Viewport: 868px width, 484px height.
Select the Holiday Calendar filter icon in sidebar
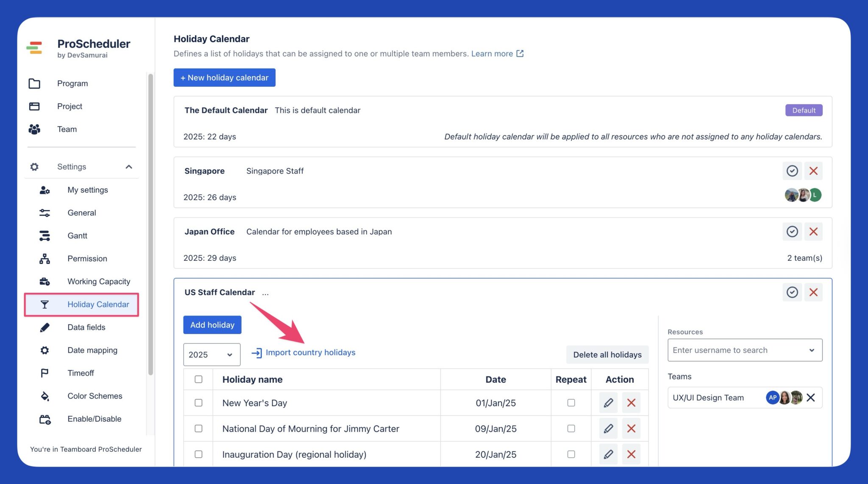click(x=45, y=304)
